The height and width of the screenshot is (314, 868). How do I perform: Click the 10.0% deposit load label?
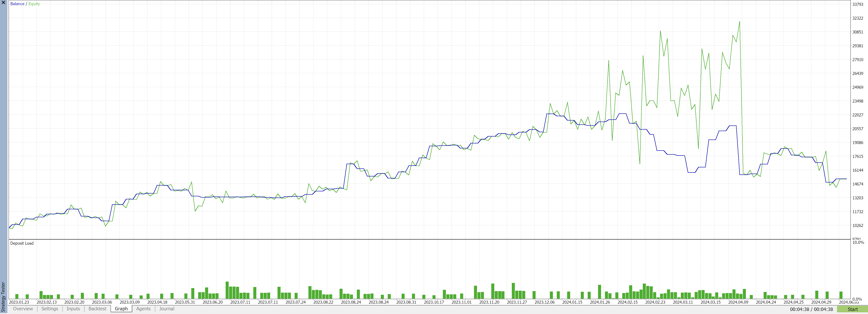tap(858, 242)
